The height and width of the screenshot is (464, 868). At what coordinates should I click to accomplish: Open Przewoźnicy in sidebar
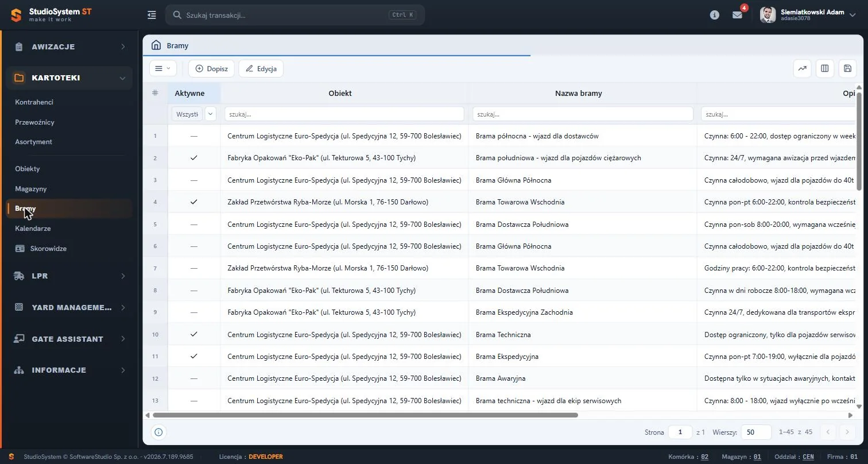pos(34,122)
